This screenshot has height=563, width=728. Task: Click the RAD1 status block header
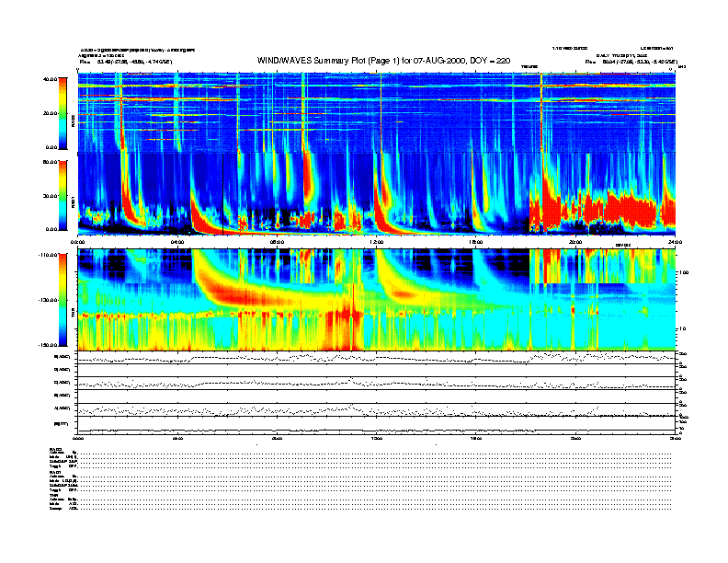click(56, 473)
